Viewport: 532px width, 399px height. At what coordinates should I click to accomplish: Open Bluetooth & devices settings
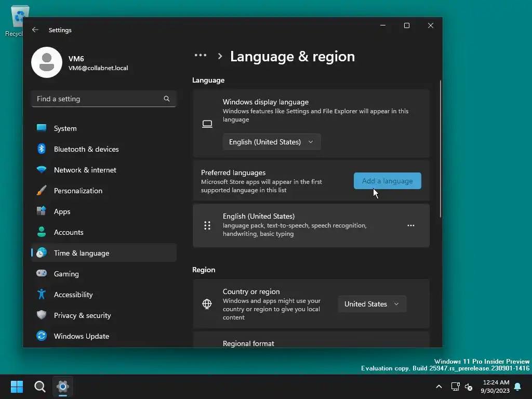point(104,149)
